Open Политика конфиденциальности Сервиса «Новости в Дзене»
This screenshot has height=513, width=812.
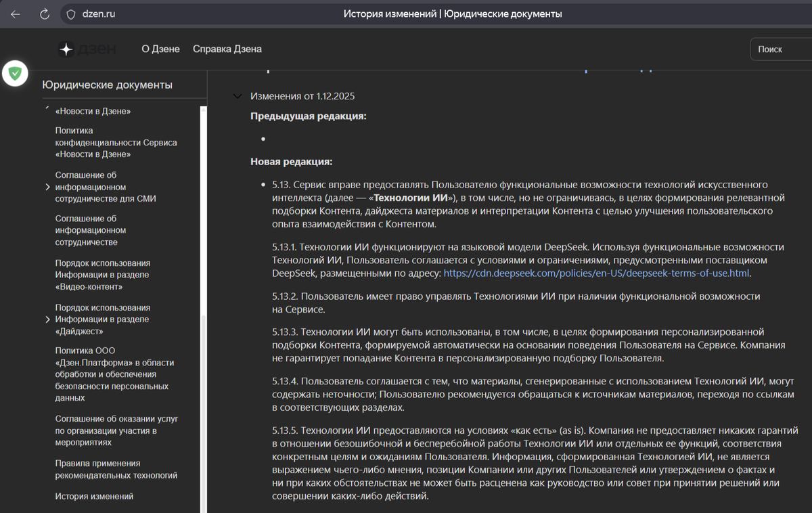coord(116,142)
